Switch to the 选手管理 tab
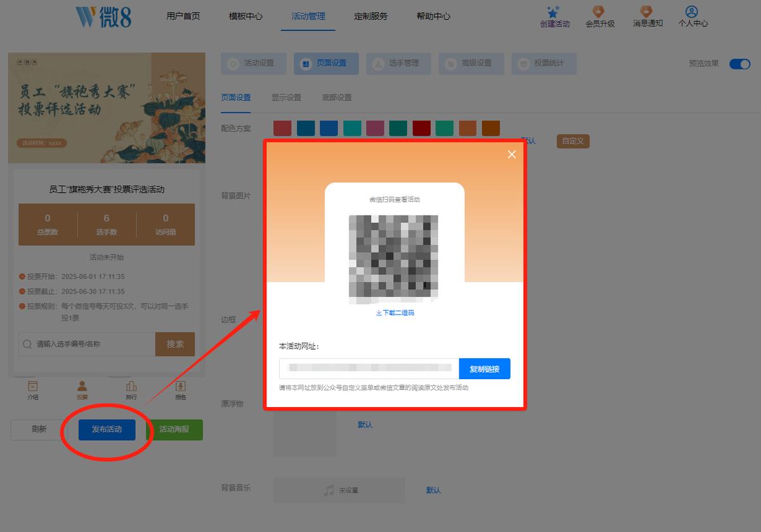 point(398,63)
